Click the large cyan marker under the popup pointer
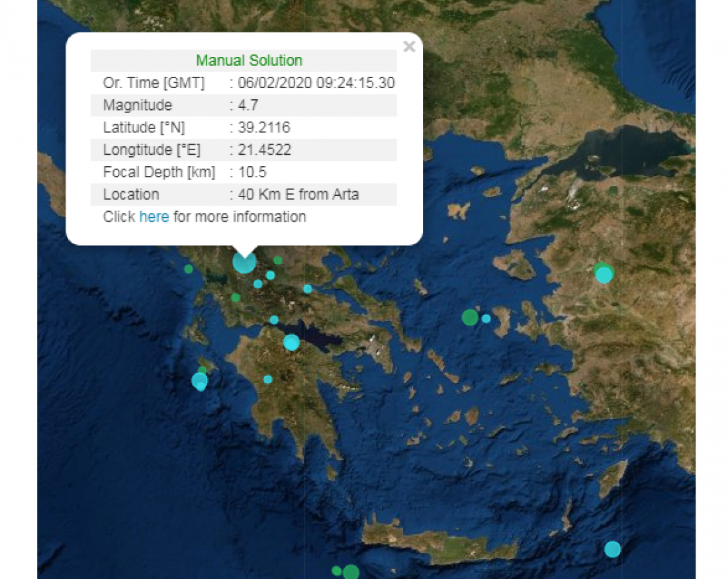728x579 pixels. pyautogui.click(x=244, y=262)
